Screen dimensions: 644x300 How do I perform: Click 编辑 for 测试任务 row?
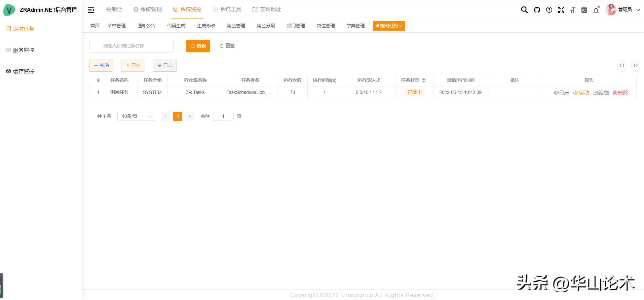[x=601, y=93]
